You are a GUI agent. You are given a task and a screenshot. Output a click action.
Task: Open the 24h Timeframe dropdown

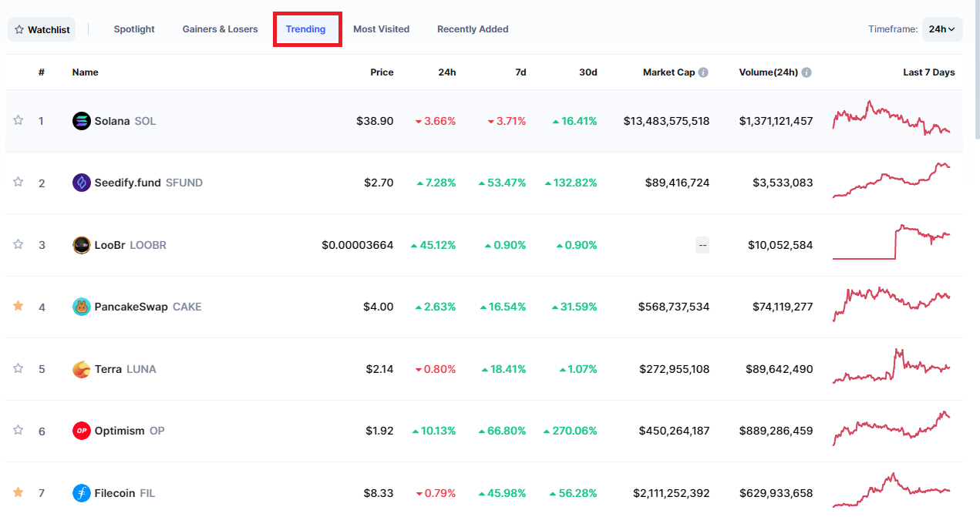coord(942,29)
